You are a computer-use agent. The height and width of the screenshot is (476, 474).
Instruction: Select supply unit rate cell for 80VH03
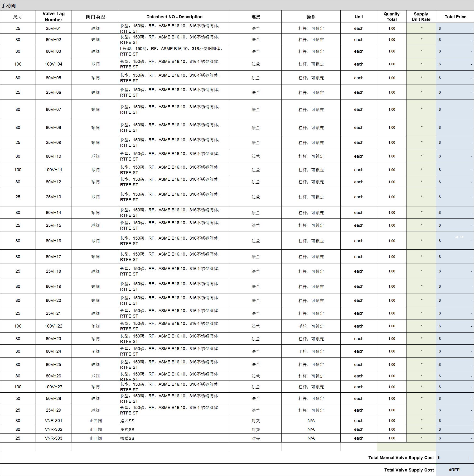pyautogui.click(x=421, y=51)
